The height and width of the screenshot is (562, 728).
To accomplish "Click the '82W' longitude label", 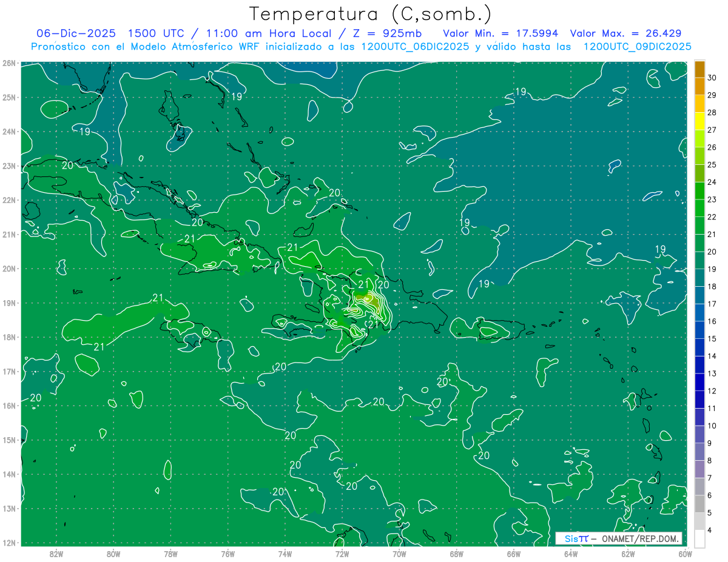I will [x=56, y=554].
